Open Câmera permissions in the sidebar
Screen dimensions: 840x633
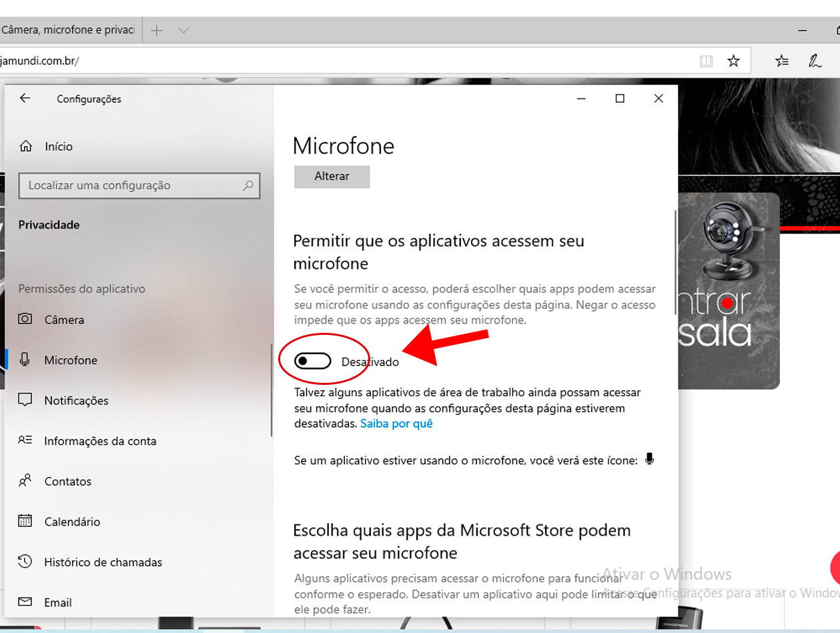tap(64, 320)
